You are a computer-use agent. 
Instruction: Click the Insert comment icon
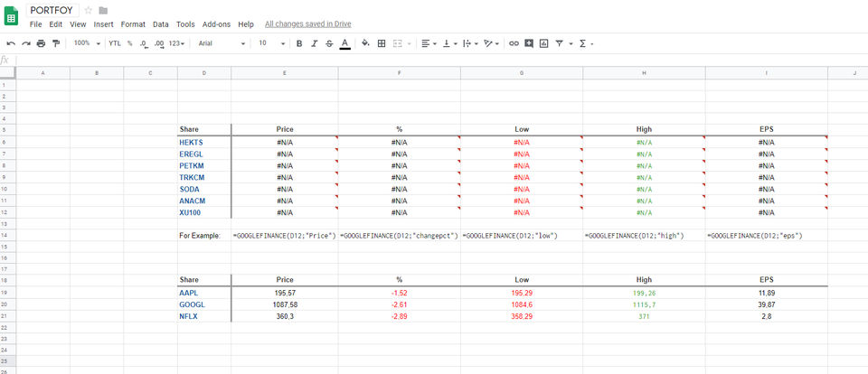(529, 43)
